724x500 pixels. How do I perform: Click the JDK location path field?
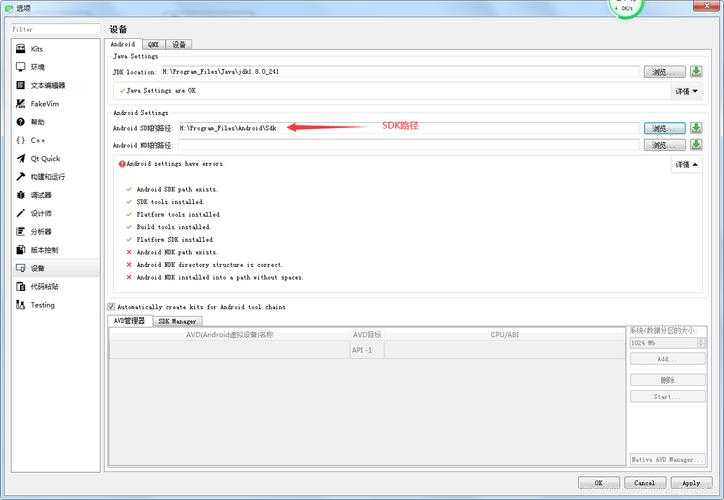[x=400, y=72]
